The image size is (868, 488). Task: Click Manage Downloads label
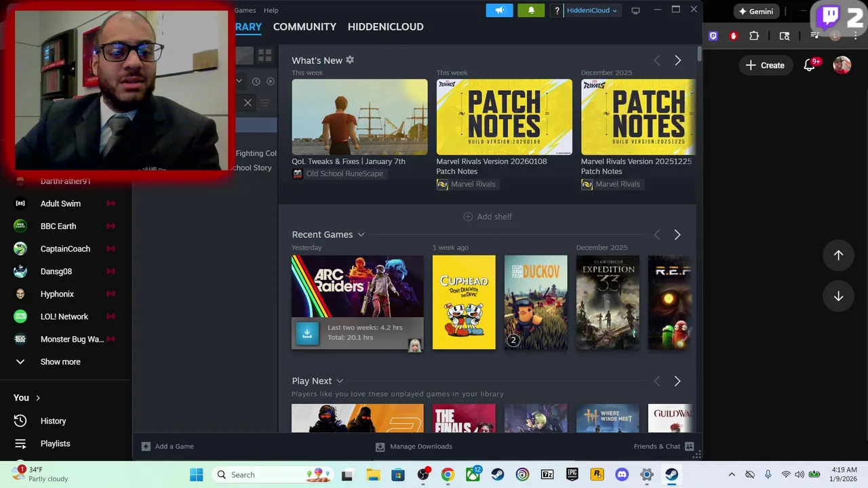[x=421, y=446]
